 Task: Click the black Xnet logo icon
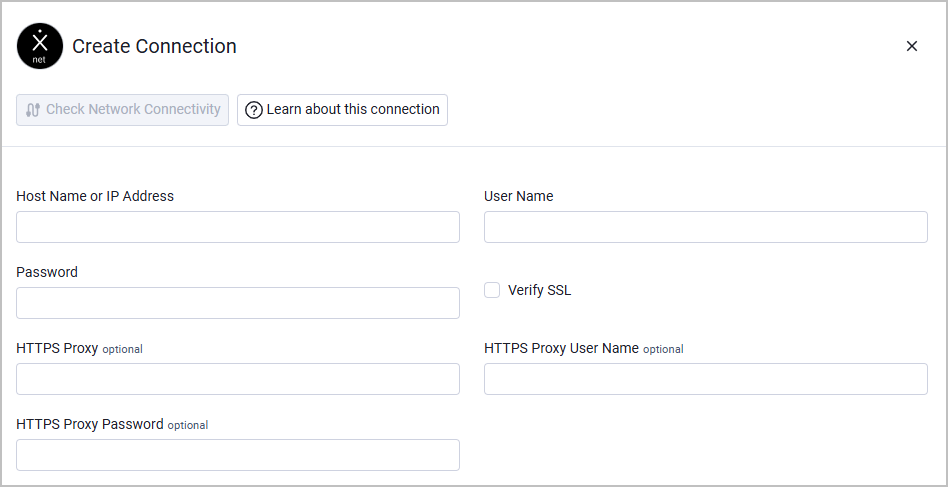(x=40, y=46)
